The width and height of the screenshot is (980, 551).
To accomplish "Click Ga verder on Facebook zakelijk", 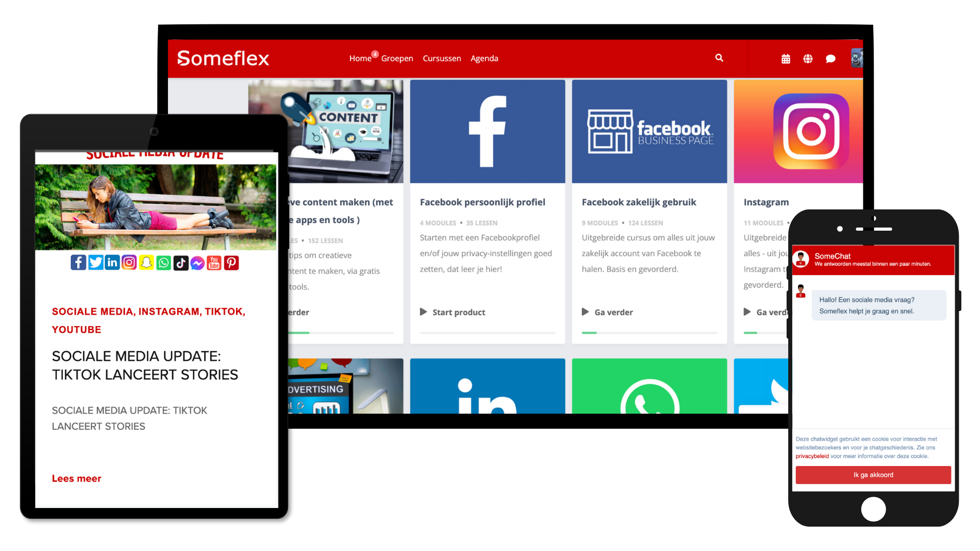I will pos(613,312).
